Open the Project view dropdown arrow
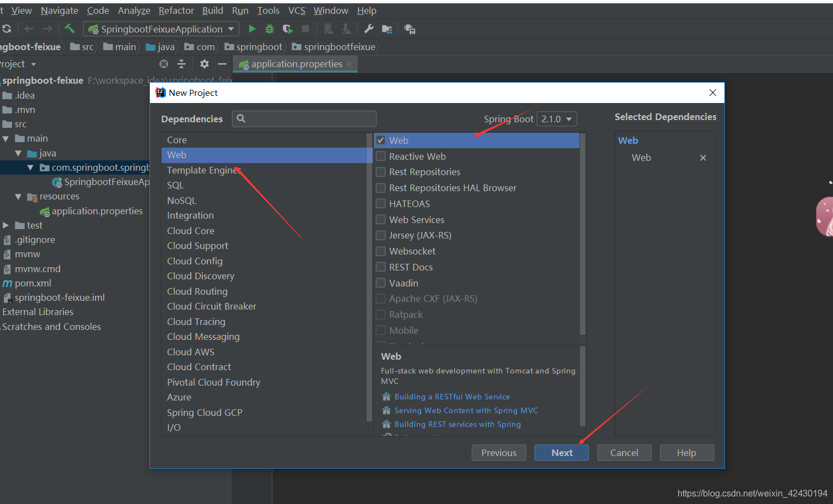Viewport: 833px width, 504px height. [x=34, y=64]
